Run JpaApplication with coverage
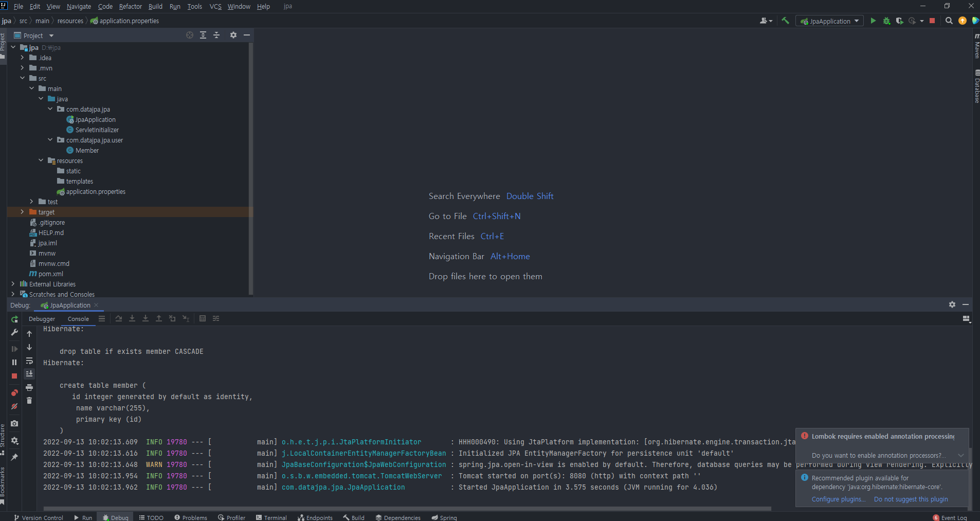This screenshot has height=521, width=980. pyautogui.click(x=899, y=21)
